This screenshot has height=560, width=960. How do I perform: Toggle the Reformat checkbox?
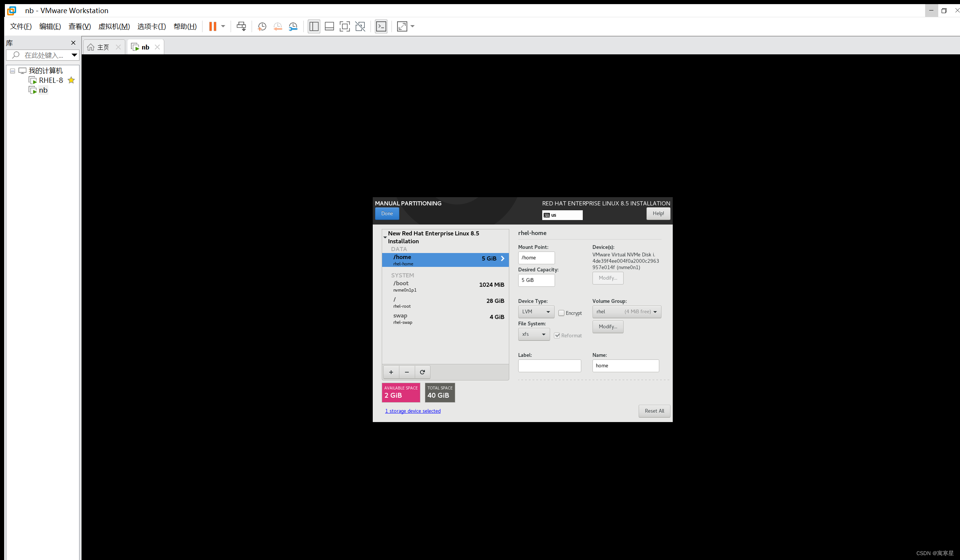(x=557, y=336)
